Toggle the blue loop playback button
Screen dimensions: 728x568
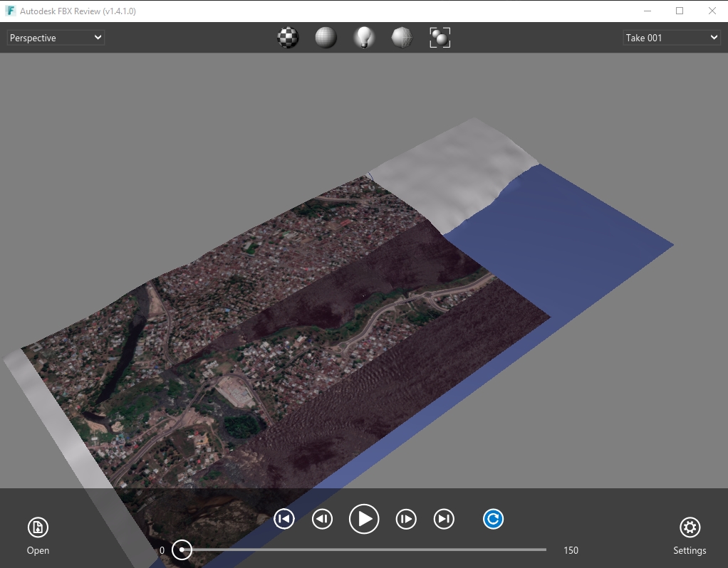click(x=493, y=519)
